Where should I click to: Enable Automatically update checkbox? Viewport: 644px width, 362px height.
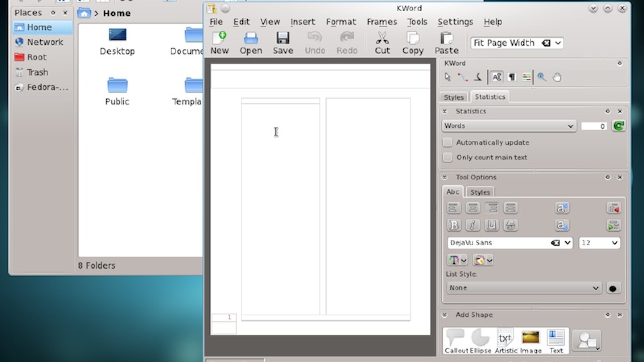[x=448, y=142]
